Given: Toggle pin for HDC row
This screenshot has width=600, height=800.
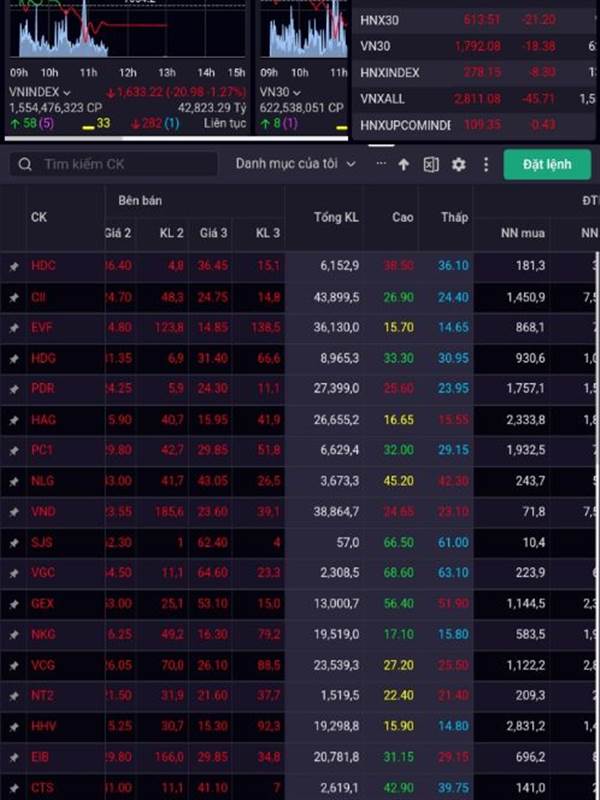Looking at the screenshot, I should pyautogui.click(x=14, y=266).
